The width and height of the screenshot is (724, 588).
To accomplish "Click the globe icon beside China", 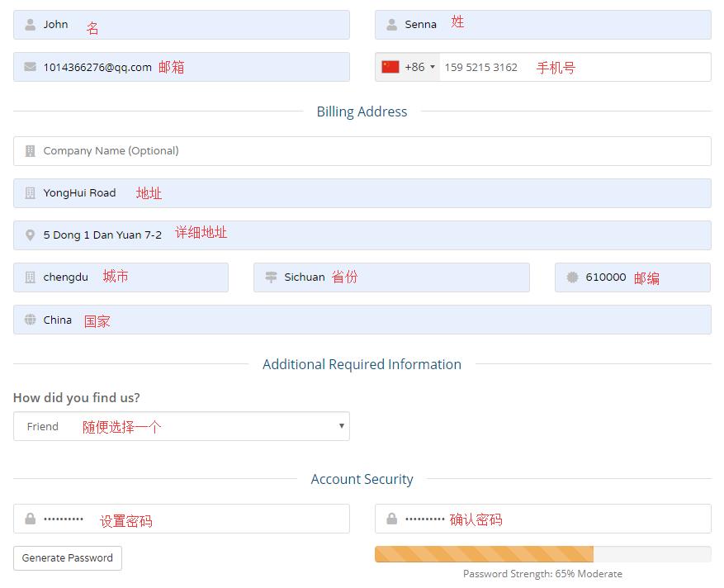I will (x=30, y=319).
